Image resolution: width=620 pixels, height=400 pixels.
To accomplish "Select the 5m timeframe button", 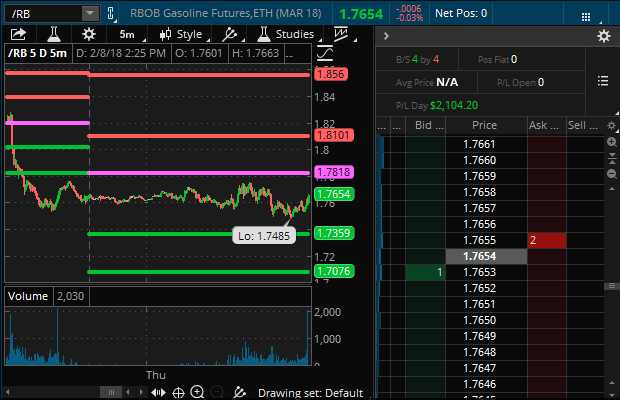I will tap(127, 34).
